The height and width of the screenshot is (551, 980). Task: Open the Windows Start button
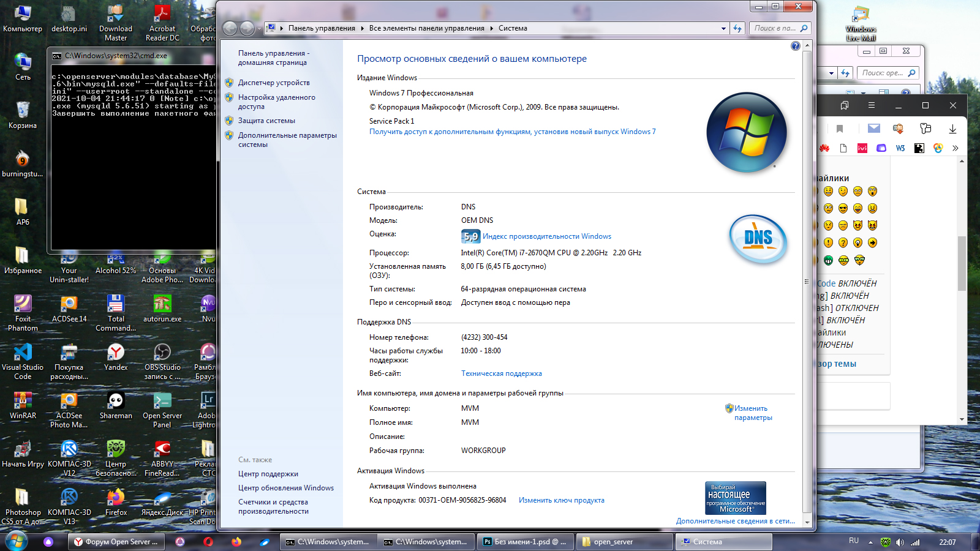[17, 541]
